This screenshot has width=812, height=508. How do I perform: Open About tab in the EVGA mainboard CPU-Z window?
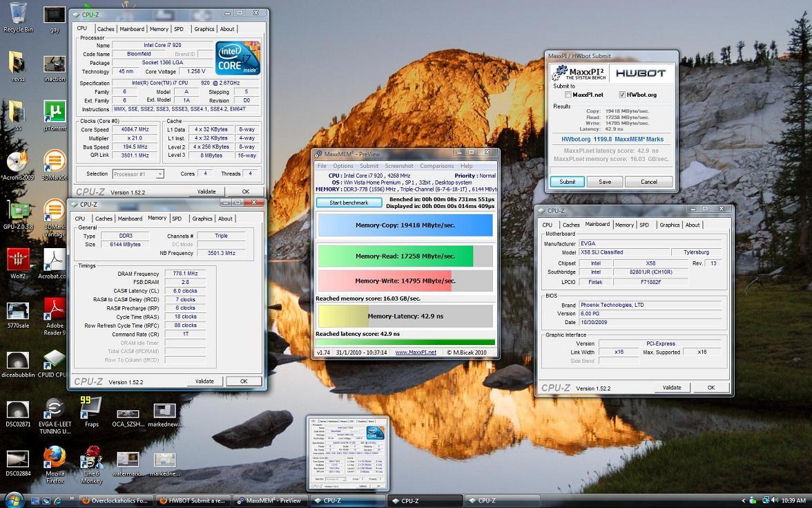pyautogui.click(x=693, y=225)
